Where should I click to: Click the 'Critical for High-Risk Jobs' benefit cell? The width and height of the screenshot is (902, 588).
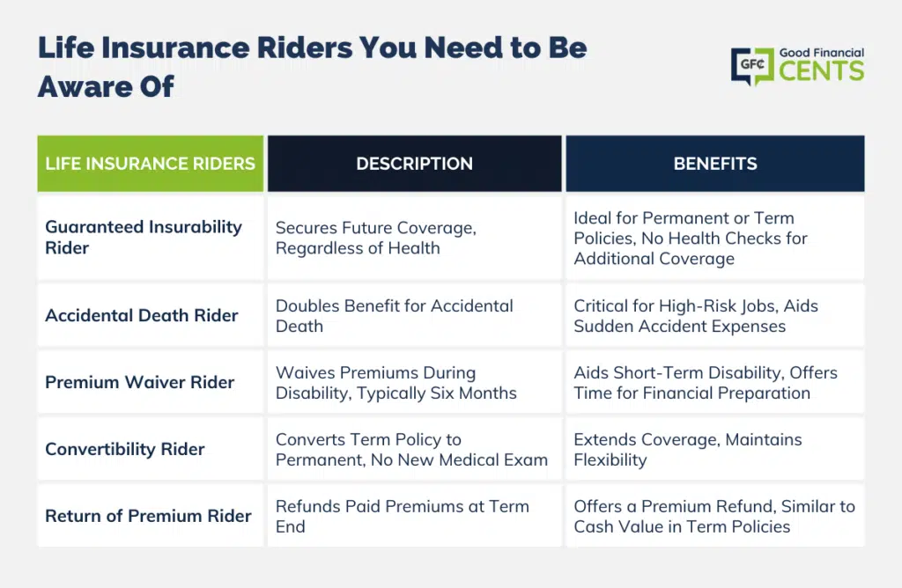pyautogui.click(x=715, y=315)
